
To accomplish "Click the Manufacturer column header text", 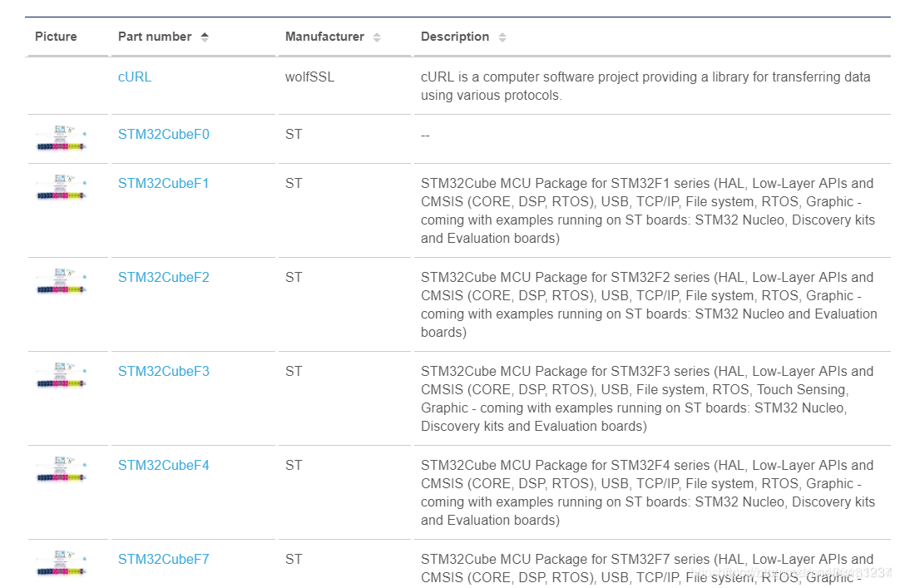I will (324, 37).
